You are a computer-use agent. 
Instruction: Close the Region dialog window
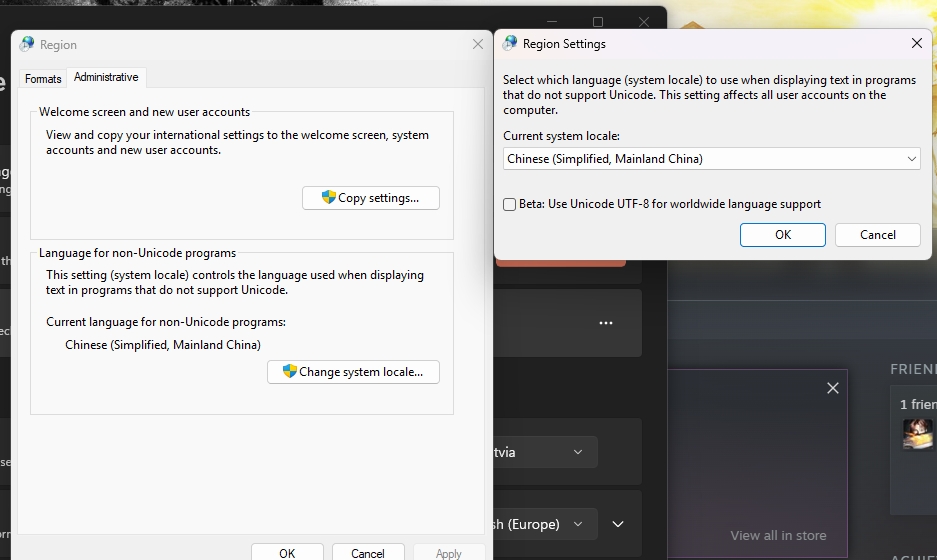point(478,44)
